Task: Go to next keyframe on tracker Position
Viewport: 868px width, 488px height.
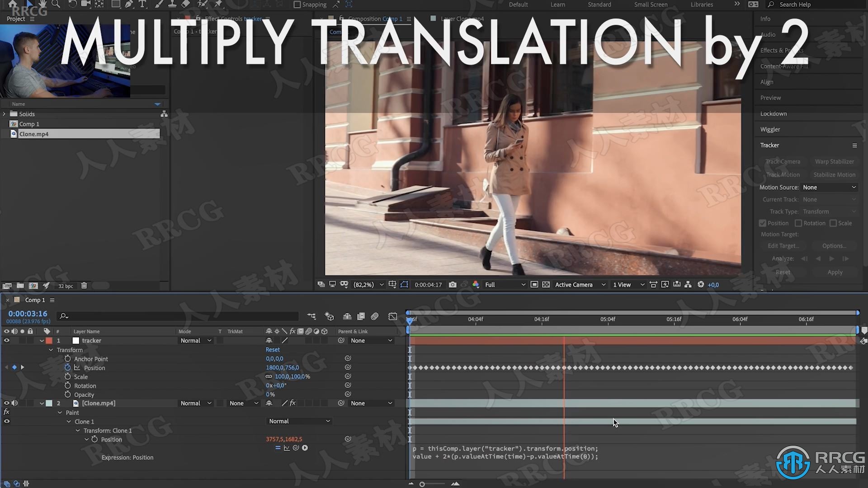Action: tap(22, 367)
